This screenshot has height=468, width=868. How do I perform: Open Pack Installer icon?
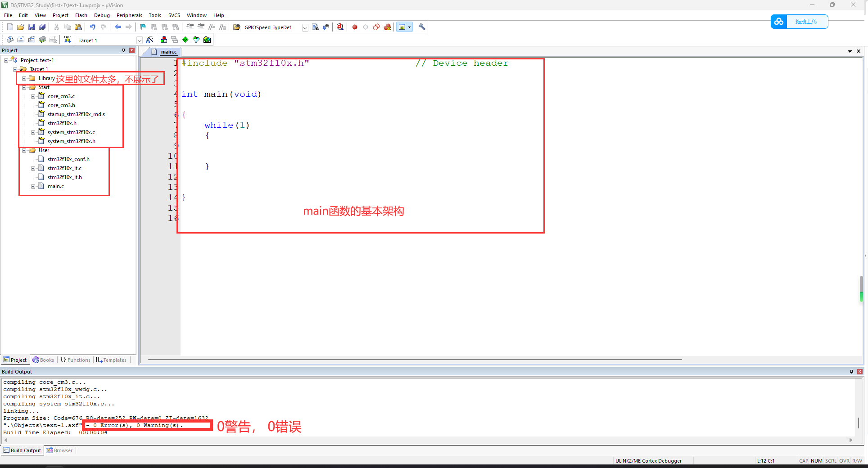tap(207, 40)
